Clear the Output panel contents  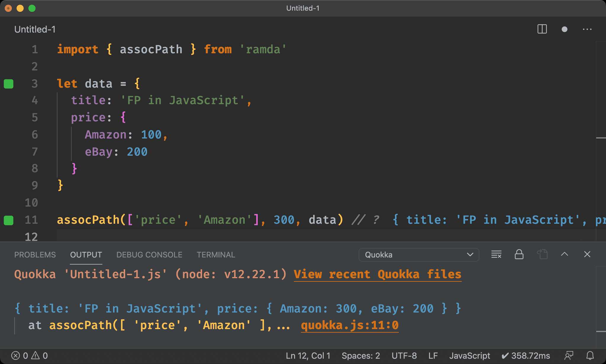[496, 255]
